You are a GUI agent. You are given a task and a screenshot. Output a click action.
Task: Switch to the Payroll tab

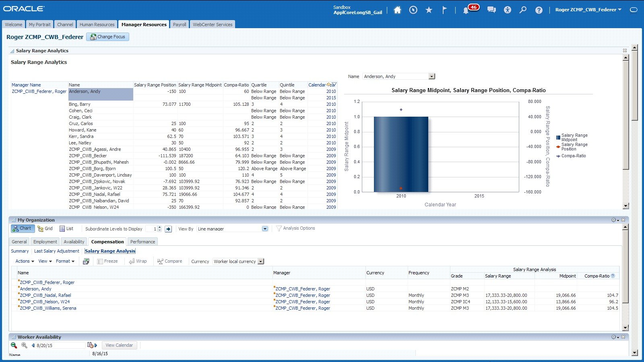point(179,24)
